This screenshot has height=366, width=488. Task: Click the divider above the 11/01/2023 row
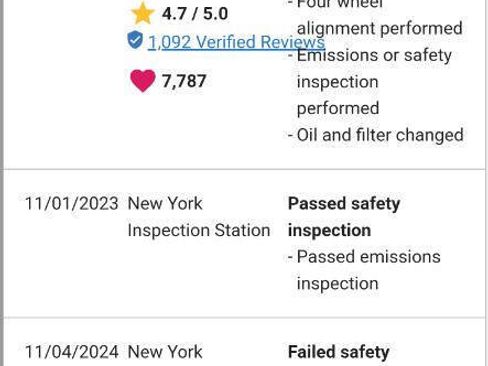point(245,169)
